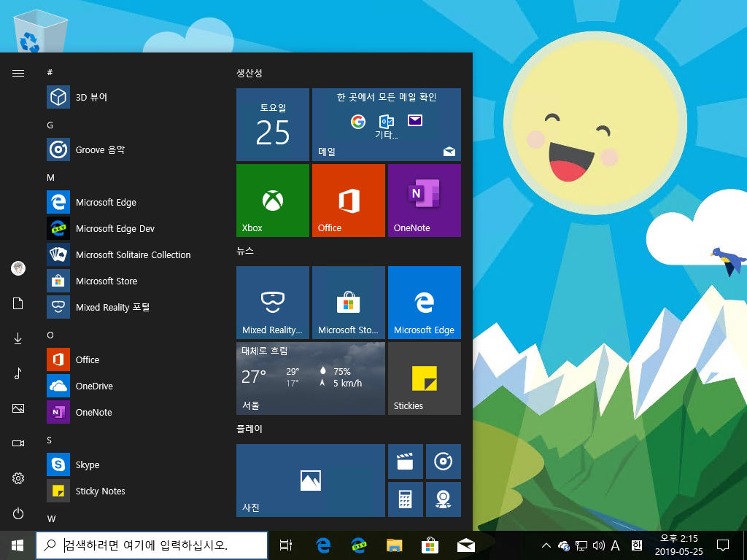The image size is (747, 560).
Task: Click the taskbar search box
Action: click(x=152, y=545)
